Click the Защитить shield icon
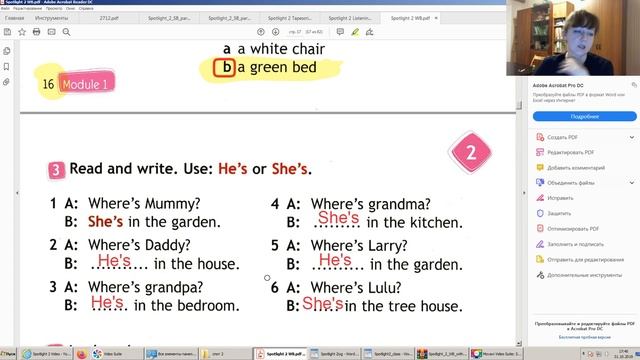The height and width of the screenshot is (360, 640). coord(540,213)
